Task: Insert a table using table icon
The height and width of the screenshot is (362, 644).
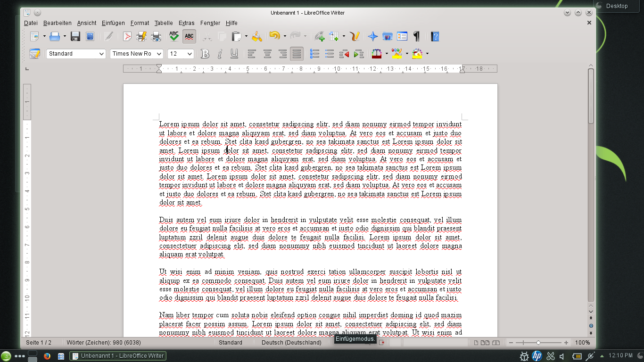Action: pyautogui.click(x=334, y=36)
